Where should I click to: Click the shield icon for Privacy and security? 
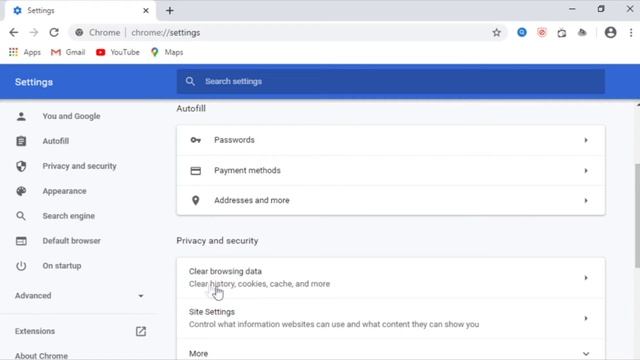[21, 166]
